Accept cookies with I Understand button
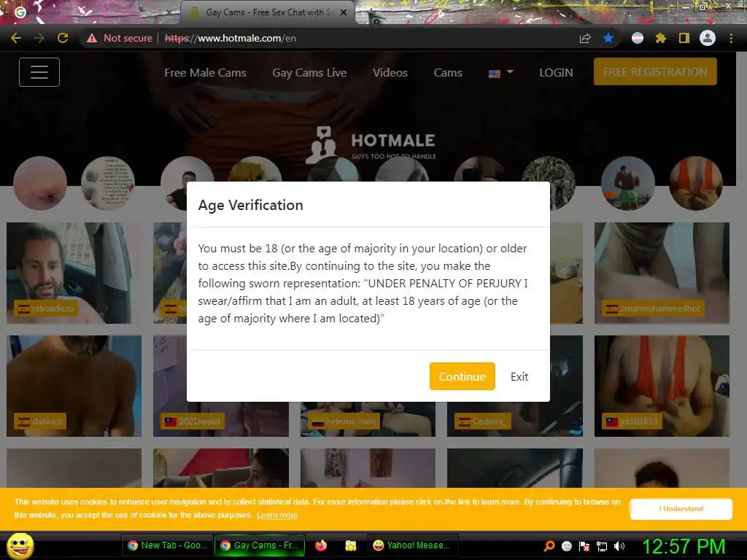The width and height of the screenshot is (747, 560). point(681,508)
